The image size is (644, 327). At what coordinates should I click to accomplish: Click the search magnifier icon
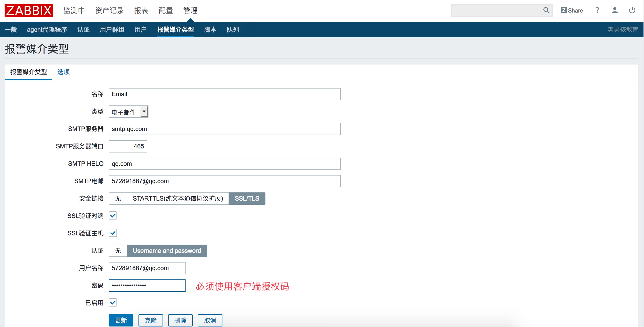point(546,10)
